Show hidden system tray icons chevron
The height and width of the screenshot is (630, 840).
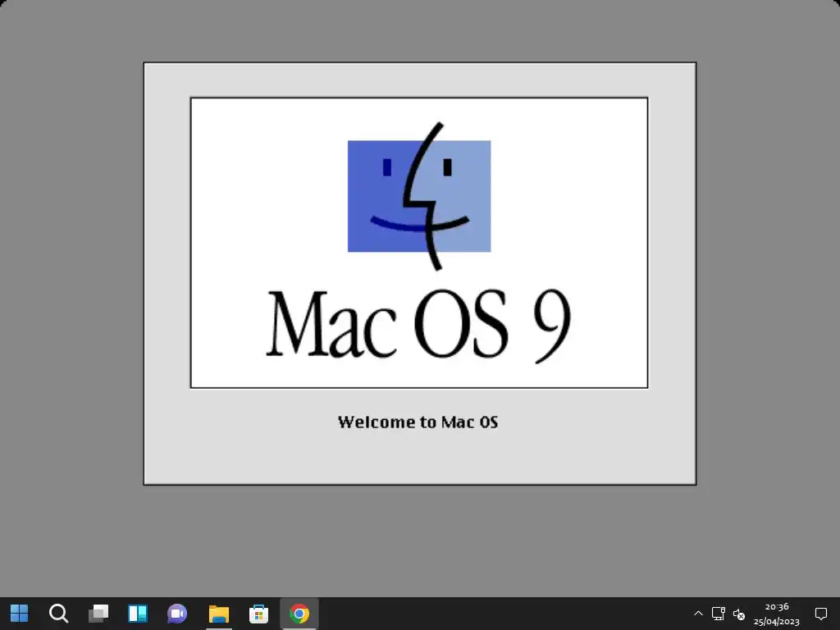coord(698,614)
